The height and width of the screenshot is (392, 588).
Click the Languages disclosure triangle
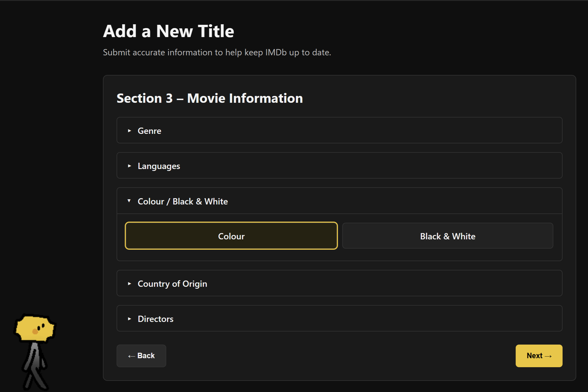(x=129, y=166)
